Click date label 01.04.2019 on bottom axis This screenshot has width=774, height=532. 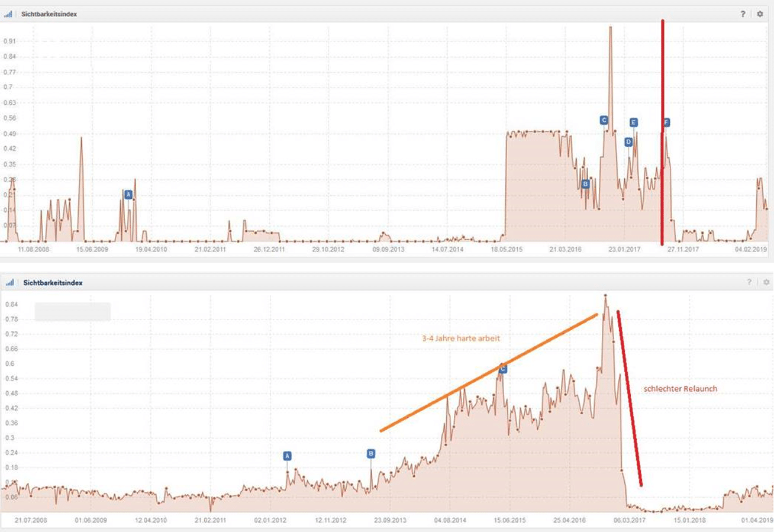(x=757, y=520)
